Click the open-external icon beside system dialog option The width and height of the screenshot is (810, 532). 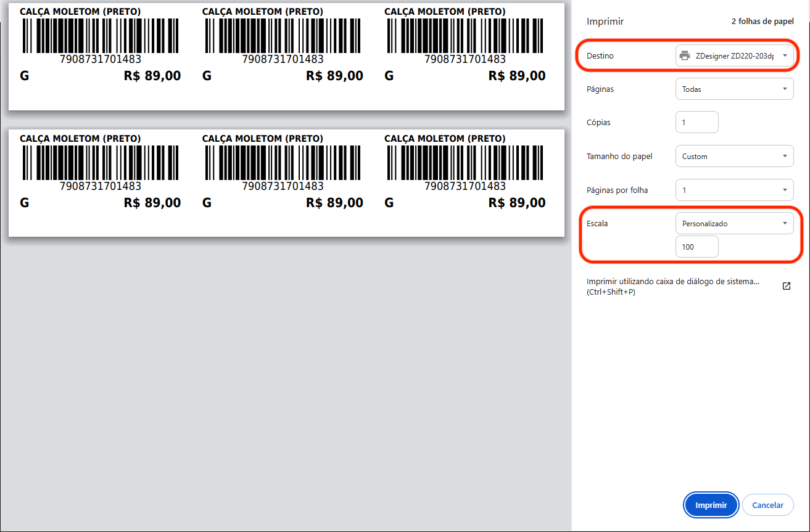(x=787, y=286)
